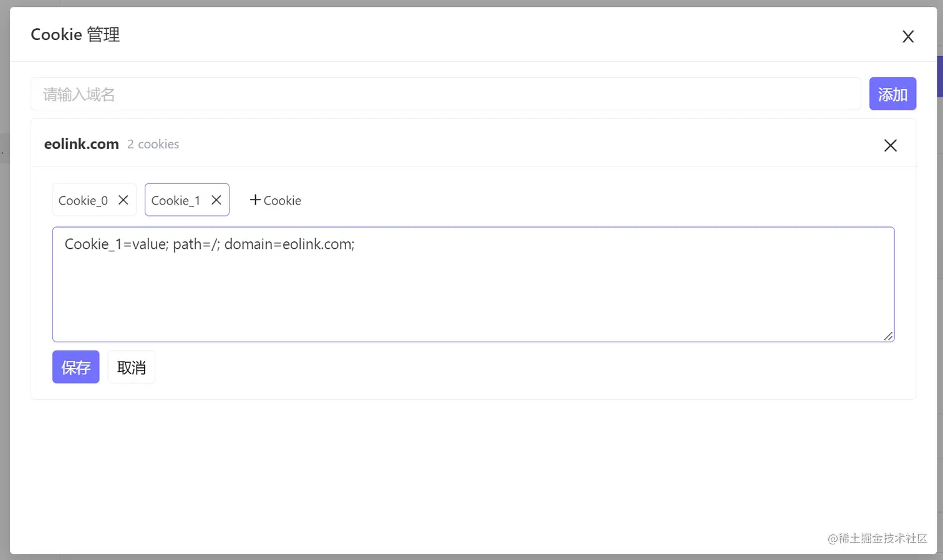The width and height of the screenshot is (943, 560).
Task: Select the Cookie_0 tab
Action: (83, 200)
